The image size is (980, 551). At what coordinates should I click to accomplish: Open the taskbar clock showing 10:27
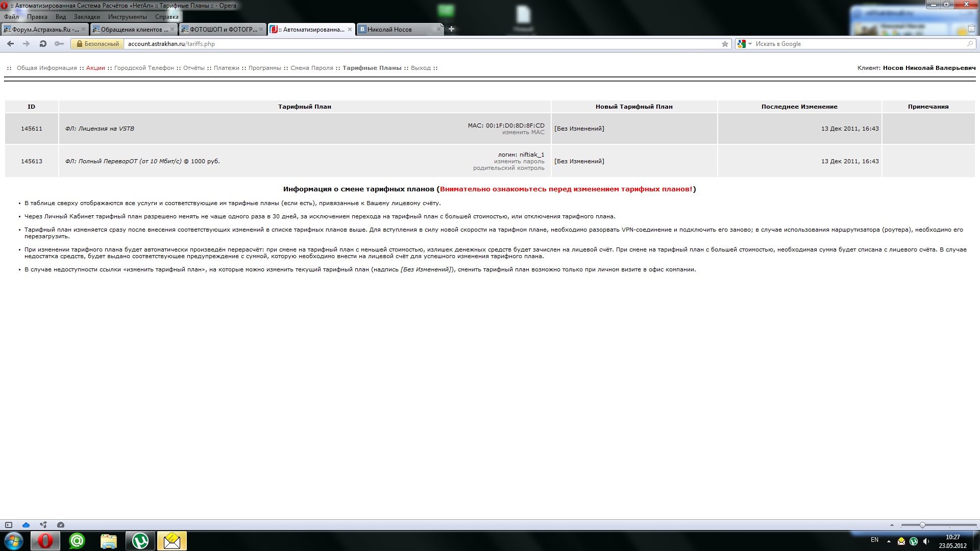point(952,541)
